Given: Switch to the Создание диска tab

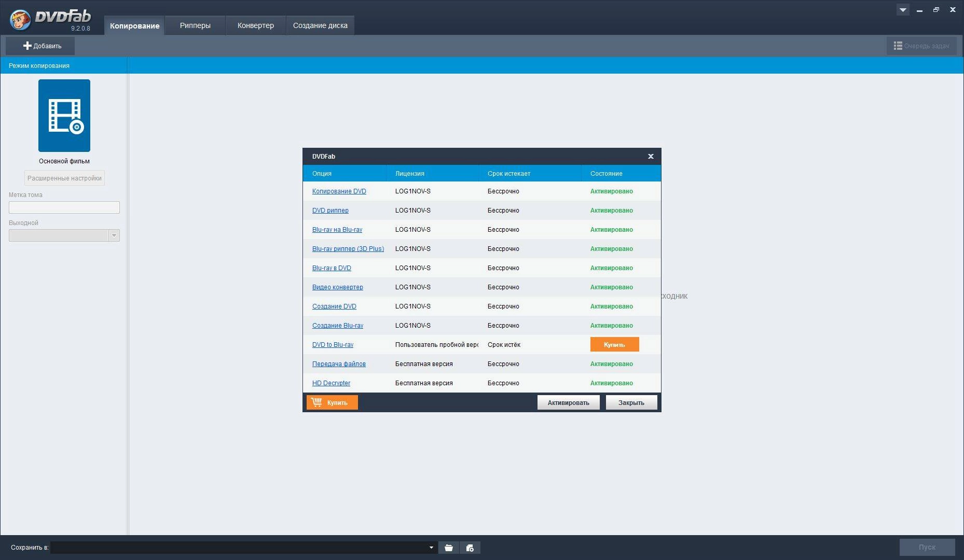Looking at the screenshot, I should coord(320,25).
